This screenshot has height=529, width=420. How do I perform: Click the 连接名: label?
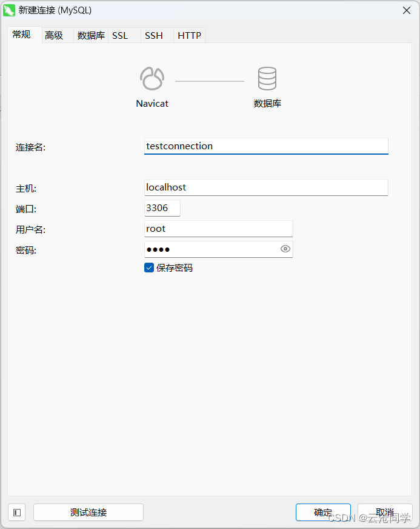pyautogui.click(x=30, y=147)
